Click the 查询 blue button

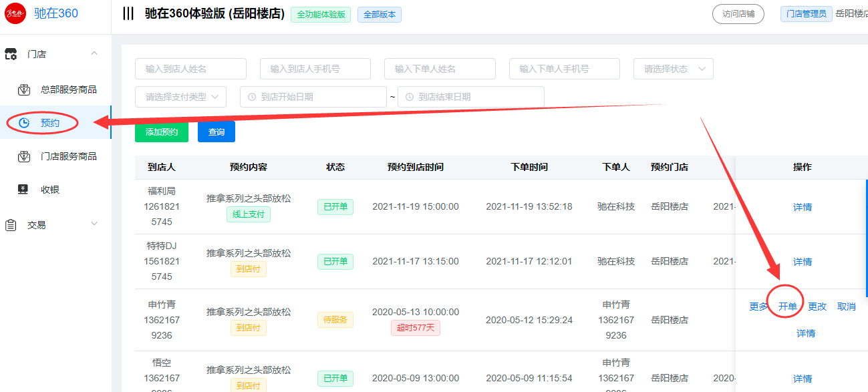point(216,132)
